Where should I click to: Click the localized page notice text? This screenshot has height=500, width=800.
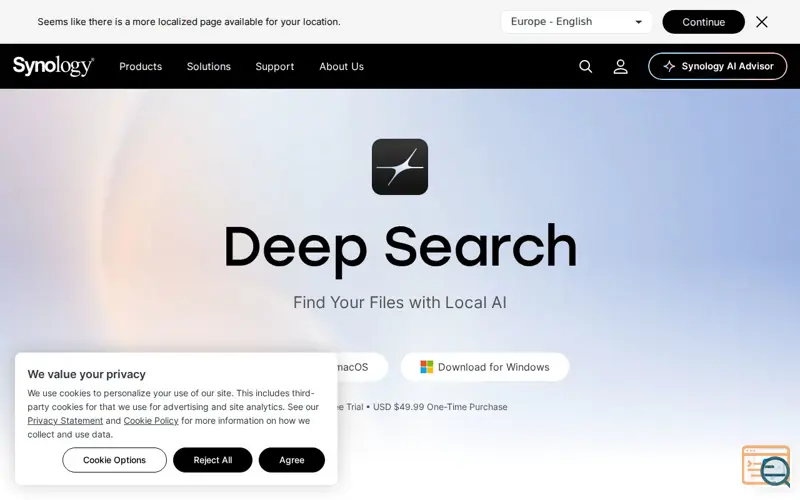[x=189, y=22]
